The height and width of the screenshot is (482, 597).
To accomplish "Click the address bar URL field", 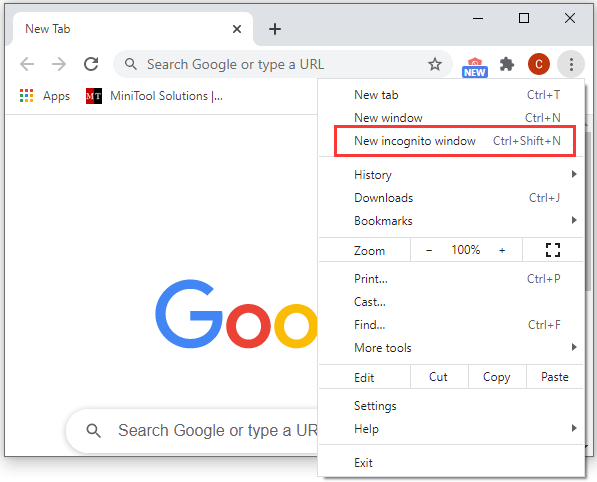I will click(x=283, y=64).
